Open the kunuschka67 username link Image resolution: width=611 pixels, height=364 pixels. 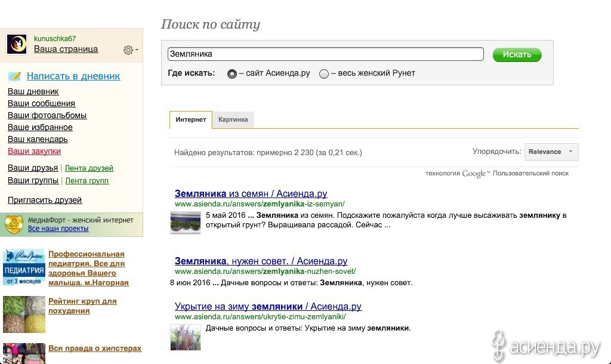coord(55,38)
